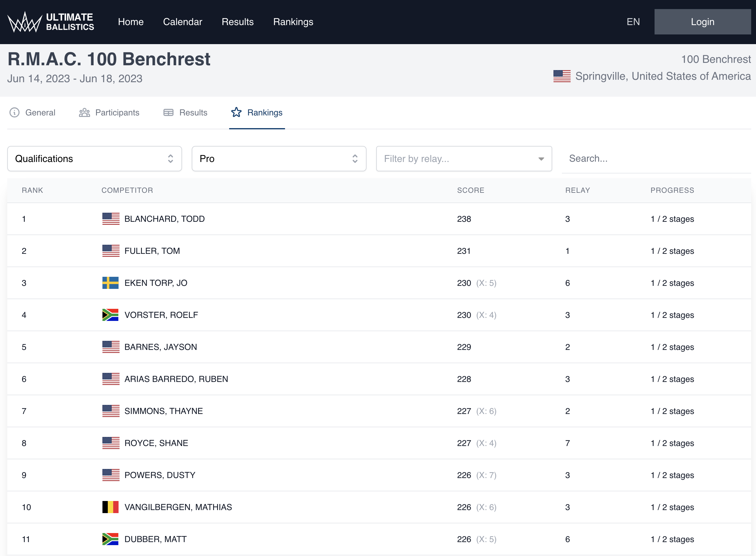
Task: Select competitor EKEN TORP, JO
Action: click(x=156, y=283)
